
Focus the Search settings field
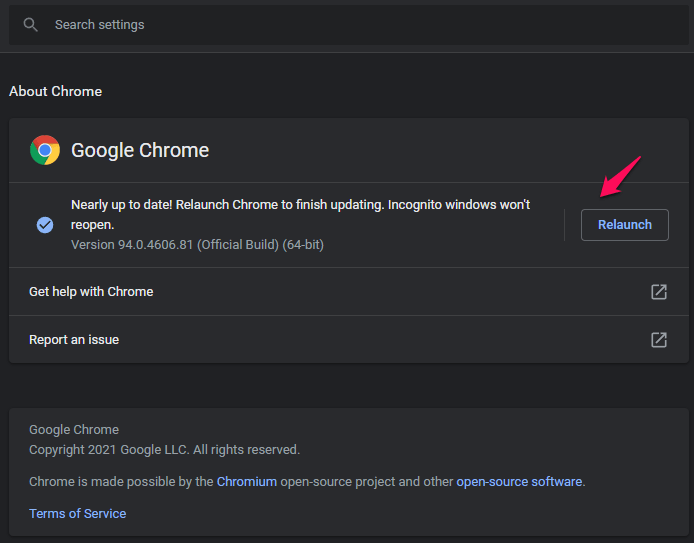click(x=349, y=25)
